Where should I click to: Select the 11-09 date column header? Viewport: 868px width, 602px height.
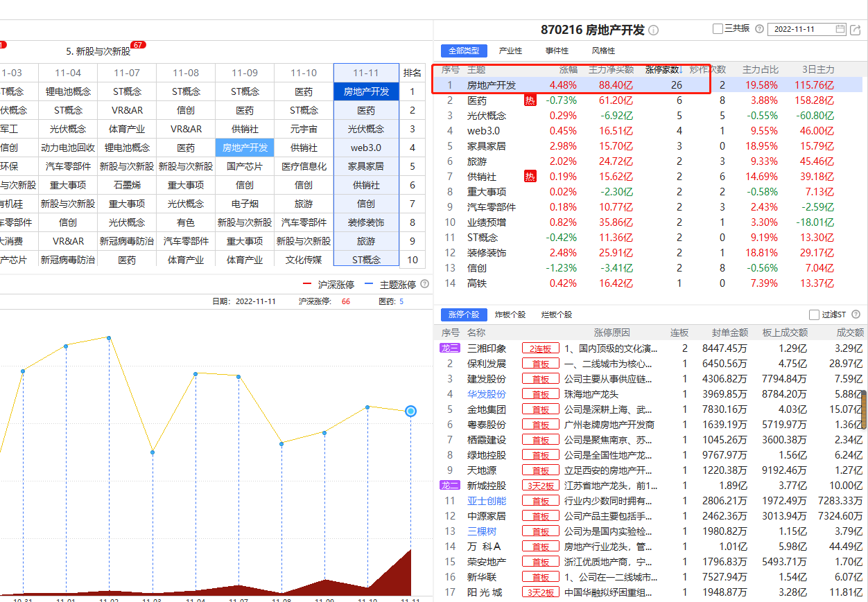click(245, 73)
